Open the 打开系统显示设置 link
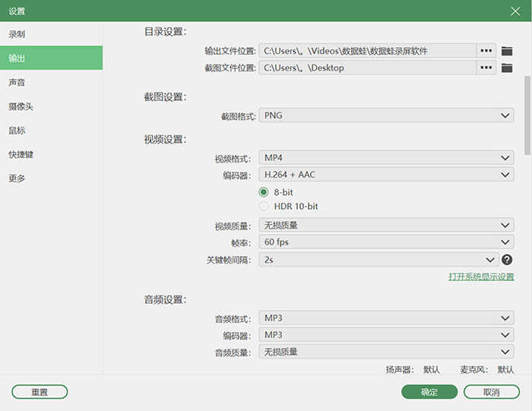 pyautogui.click(x=481, y=277)
